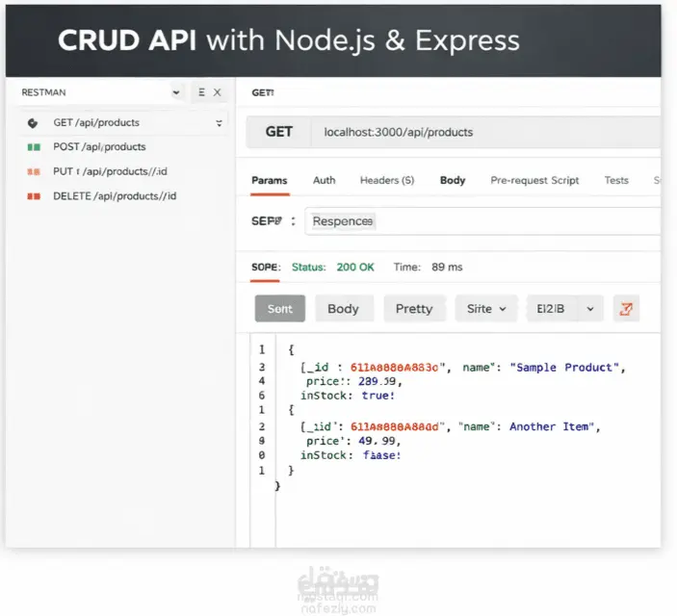Image resolution: width=677 pixels, height=616 pixels.
Task: Click the EI2IB button
Action: tap(550, 309)
